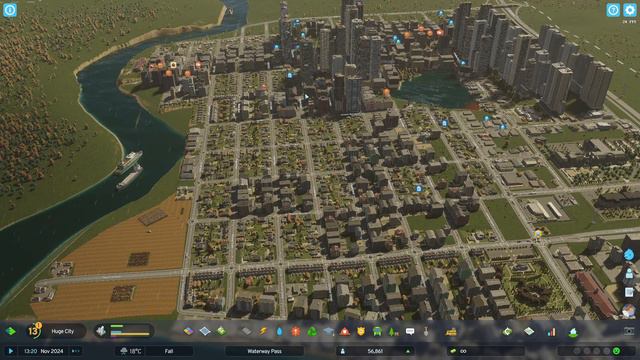Screen dimensions: 640x360
Task: Click the 13:20 Nov 2024 date display
Action: (x=42, y=351)
